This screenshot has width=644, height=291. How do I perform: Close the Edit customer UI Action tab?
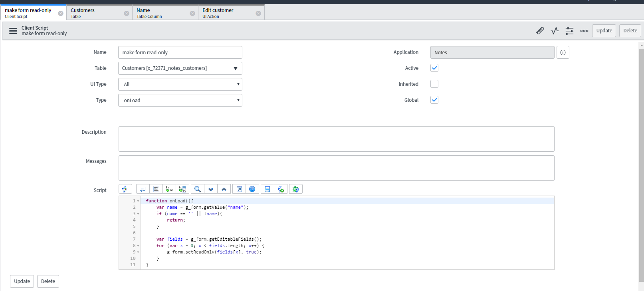(258, 13)
